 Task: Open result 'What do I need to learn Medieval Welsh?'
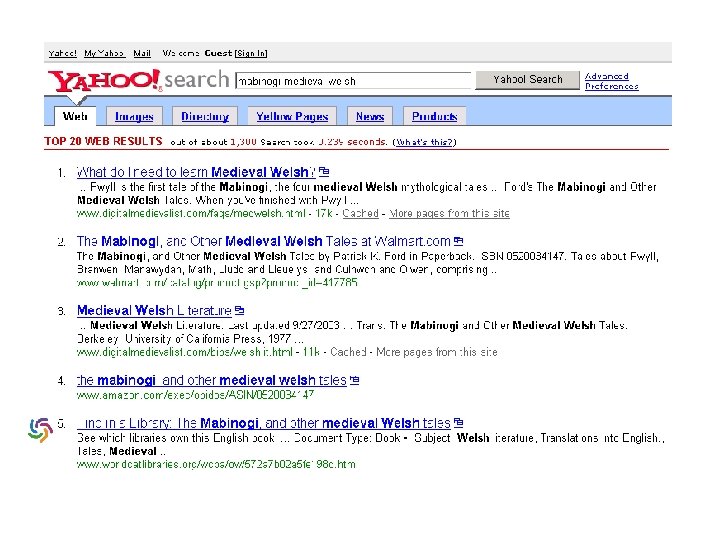click(197, 172)
